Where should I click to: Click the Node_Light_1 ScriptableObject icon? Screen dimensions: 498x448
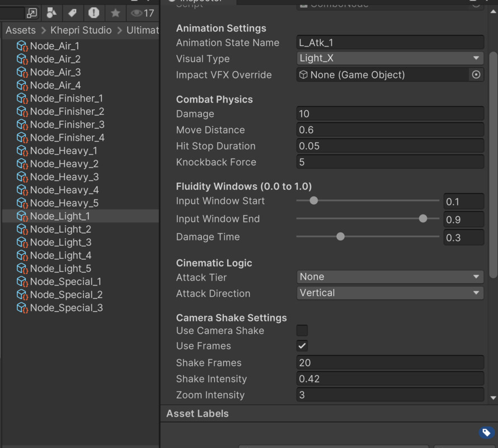(x=22, y=216)
